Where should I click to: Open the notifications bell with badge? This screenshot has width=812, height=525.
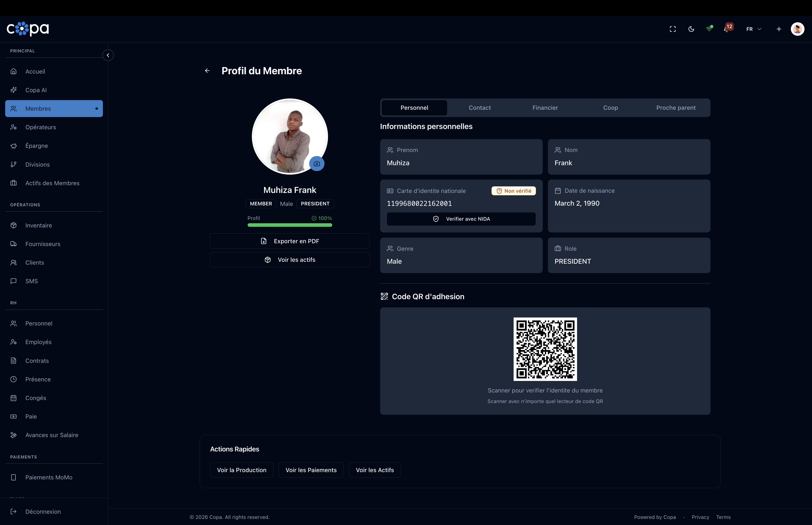pyautogui.click(x=726, y=29)
